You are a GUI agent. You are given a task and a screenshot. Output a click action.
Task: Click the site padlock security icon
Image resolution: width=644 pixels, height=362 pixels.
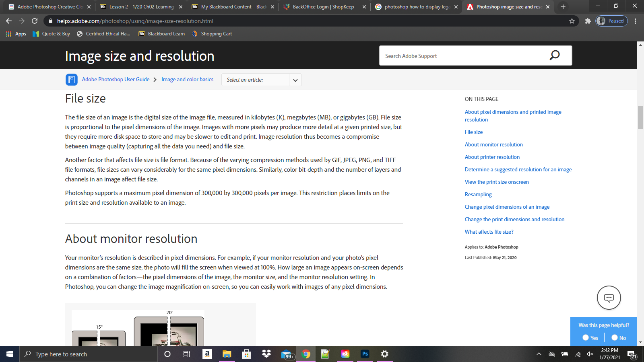[x=50, y=21]
